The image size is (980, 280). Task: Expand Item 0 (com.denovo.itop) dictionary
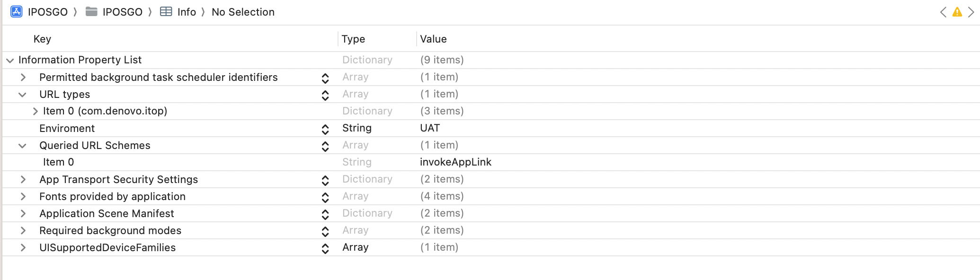pyautogui.click(x=36, y=112)
